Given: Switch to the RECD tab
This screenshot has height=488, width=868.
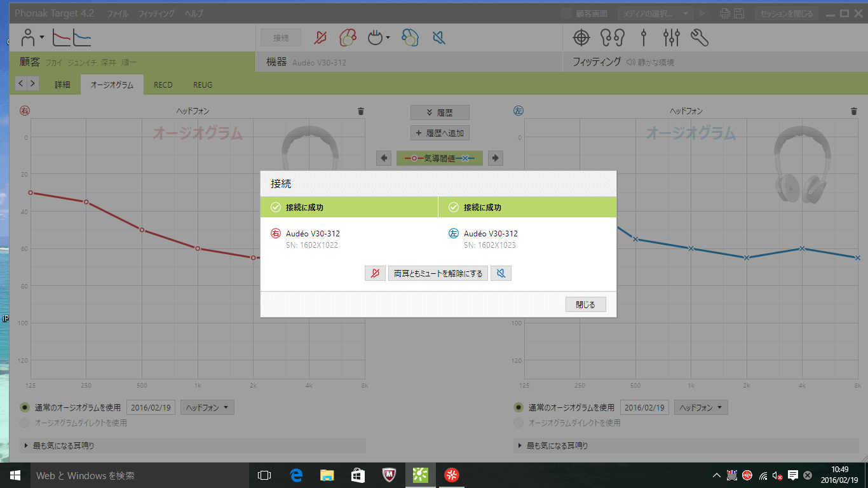Looking at the screenshot, I should pos(163,85).
